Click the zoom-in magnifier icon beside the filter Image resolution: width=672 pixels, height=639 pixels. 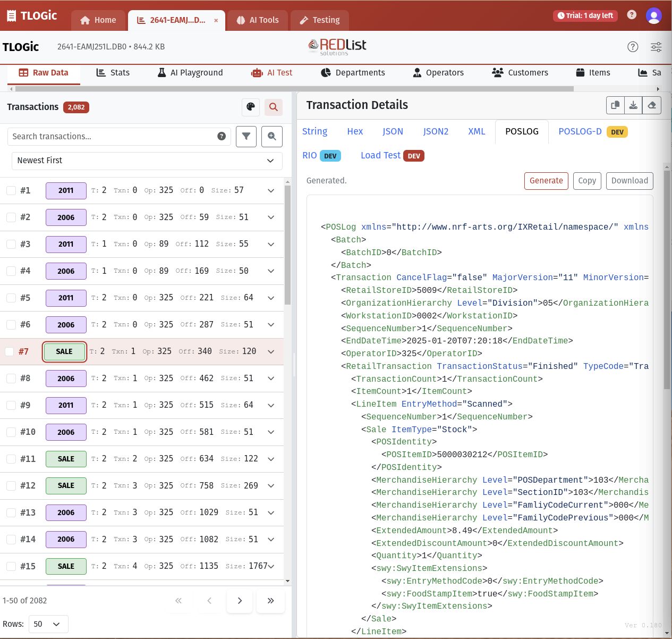(x=271, y=136)
